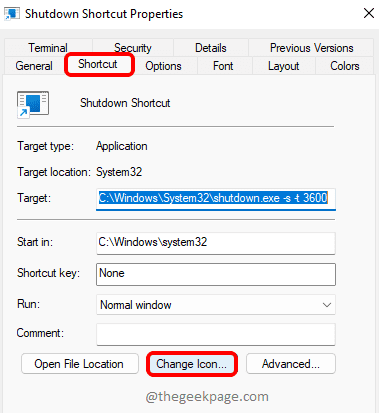Open the Advanced settings button
The height and width of the screenshot is (413, 379).
click(x=291, y=364)
